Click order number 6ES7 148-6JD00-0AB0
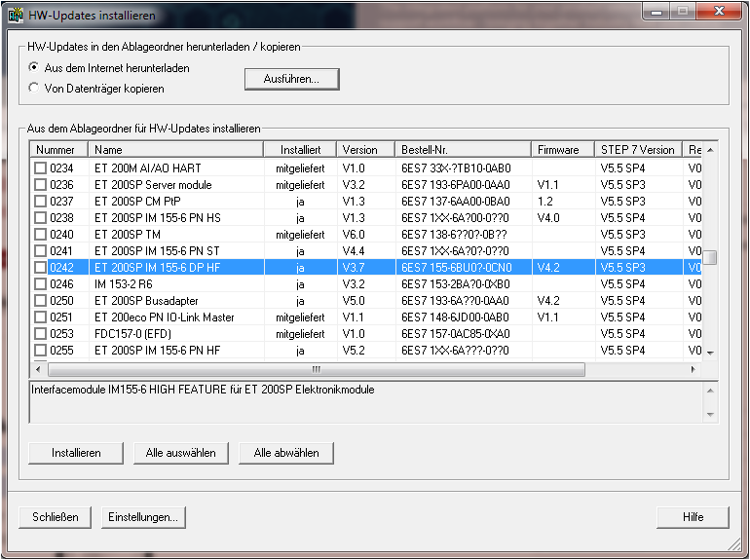The image size is (750, 560). tap(455, 317)
